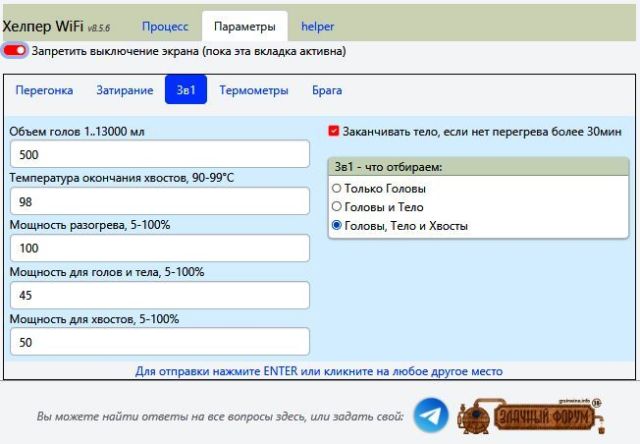Image resolution: width=640 pixels, height=444 pixels.
Task: Open the Параметры tab
Action: click(244, 26)
